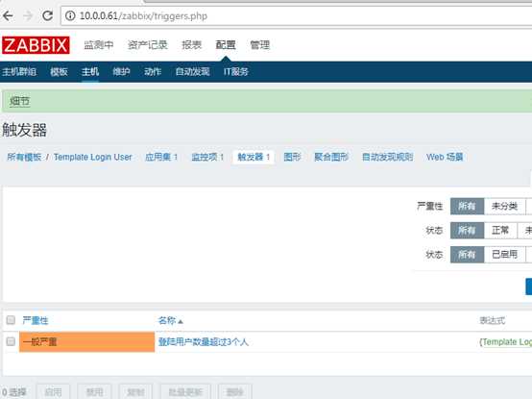Tick the checkbox for 一般严重 row
The width and height of the screenshot is (532, 399).
[11, 341]
